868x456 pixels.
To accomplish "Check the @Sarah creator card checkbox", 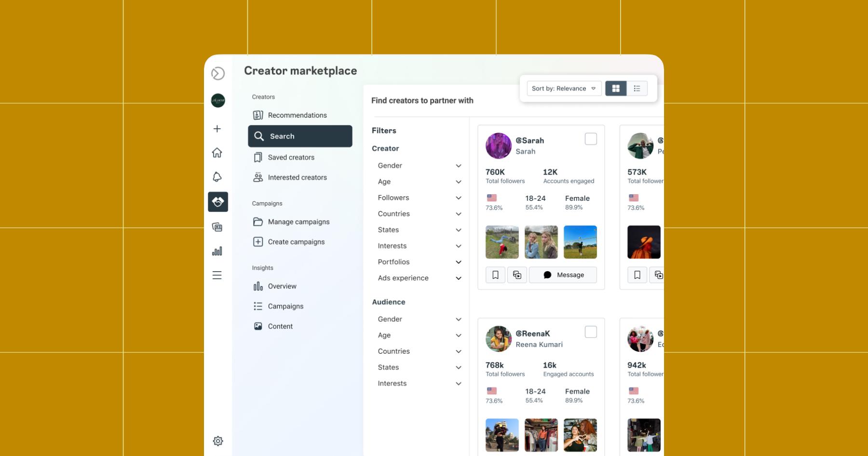I will pyautogui.click(x=591, y=139).
